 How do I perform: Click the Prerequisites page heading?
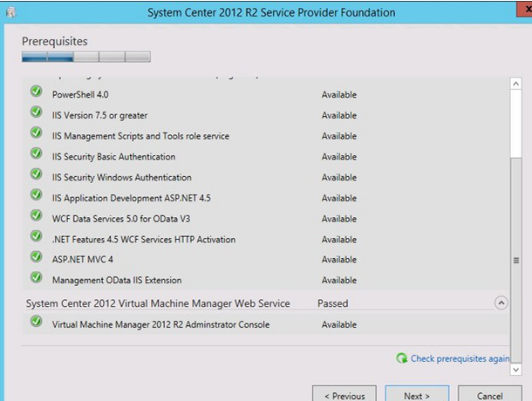[55, 41]
